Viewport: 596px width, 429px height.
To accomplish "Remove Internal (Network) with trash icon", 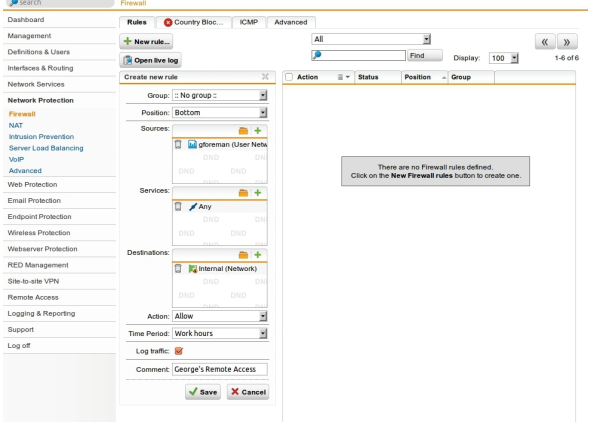I will pyautogui.click(x=178, y=269).
